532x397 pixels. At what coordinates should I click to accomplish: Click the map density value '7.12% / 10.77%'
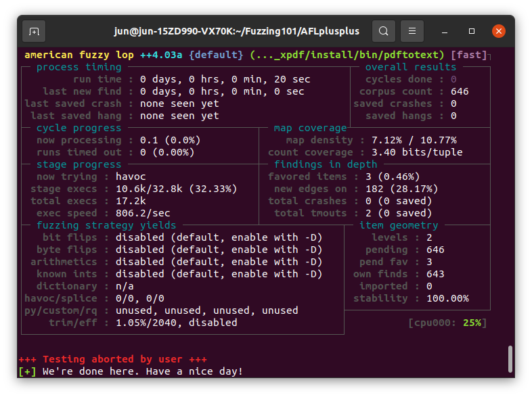click(414, 141)
